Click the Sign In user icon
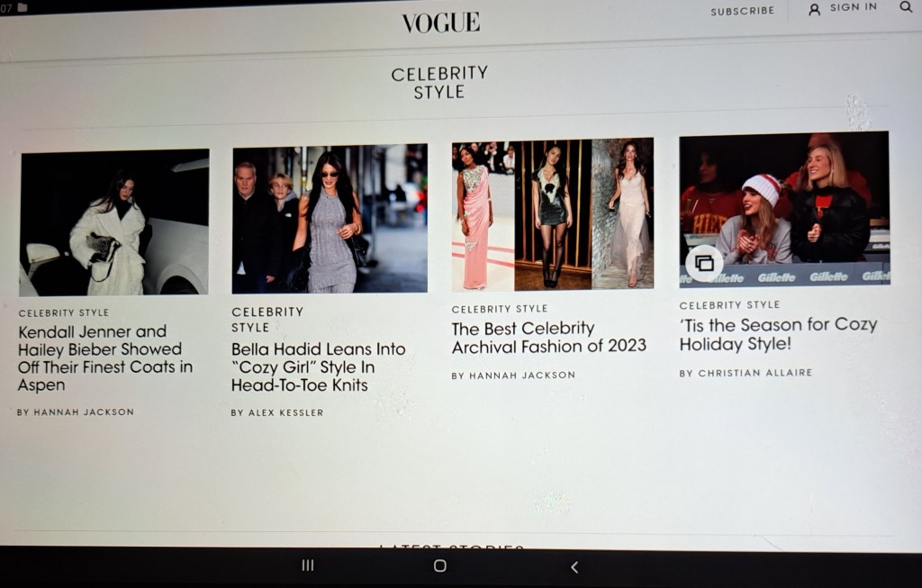The image size is (922, 588). [x=814, y=9]
